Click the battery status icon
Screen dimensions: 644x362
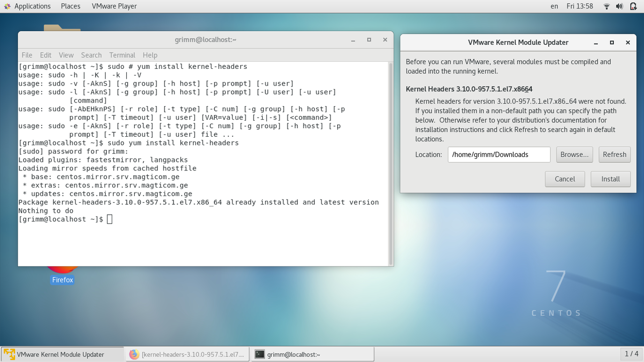coord(633,6)
